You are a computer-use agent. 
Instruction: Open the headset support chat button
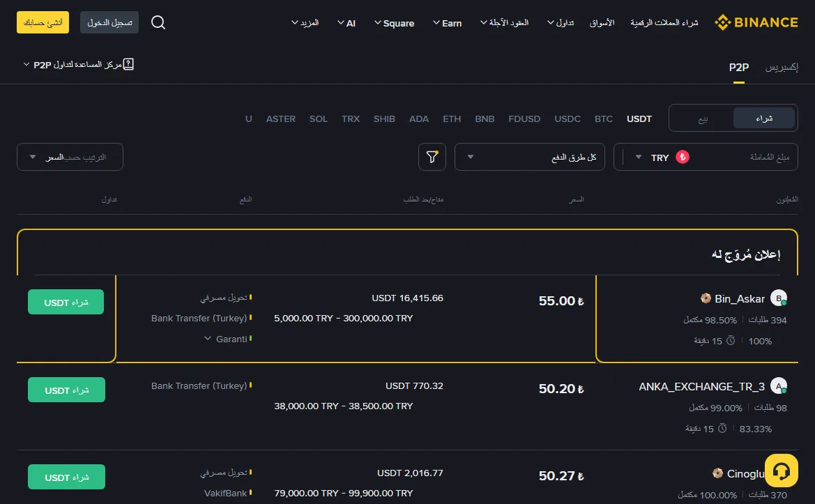coord(782,471)
